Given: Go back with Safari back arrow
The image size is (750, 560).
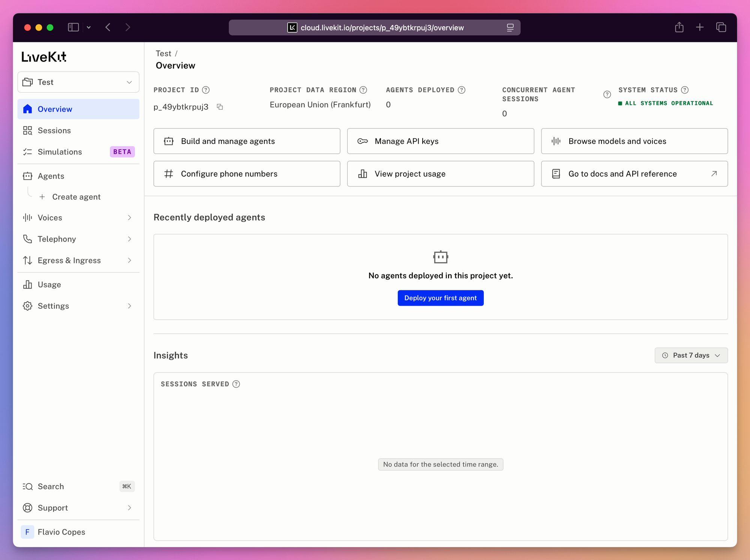Looking at the screenshot, I should click(x=108, y=27).
